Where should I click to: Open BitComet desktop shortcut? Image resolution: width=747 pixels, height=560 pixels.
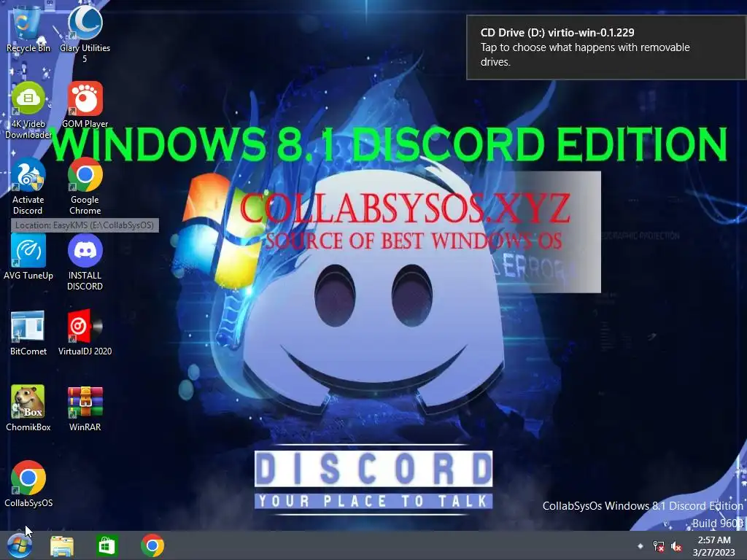(28, 332)
